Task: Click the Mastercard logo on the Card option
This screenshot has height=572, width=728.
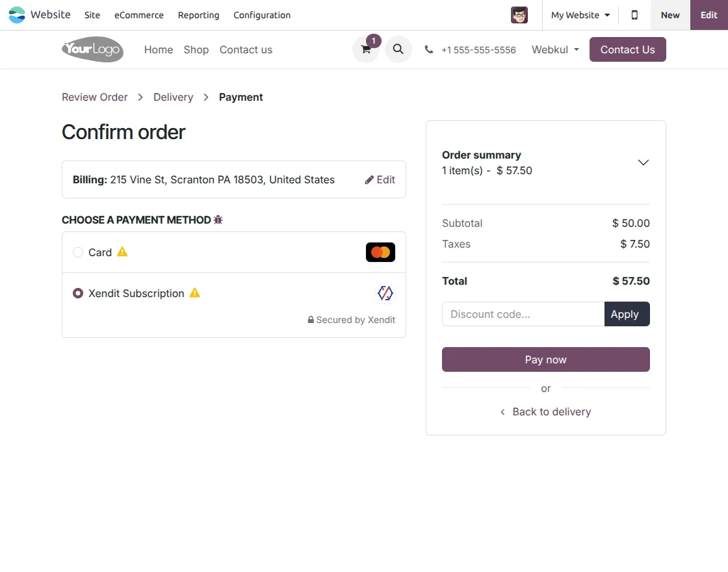Action: [380, 252]
